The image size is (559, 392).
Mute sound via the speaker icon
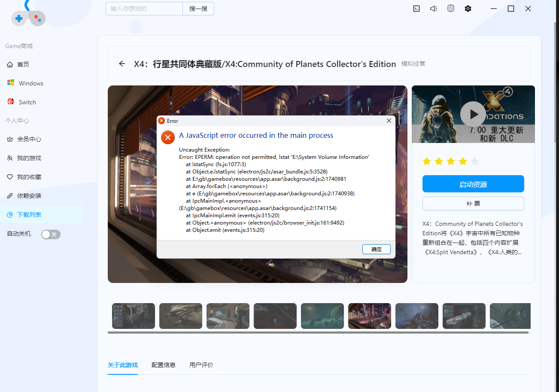coord(433,9)
